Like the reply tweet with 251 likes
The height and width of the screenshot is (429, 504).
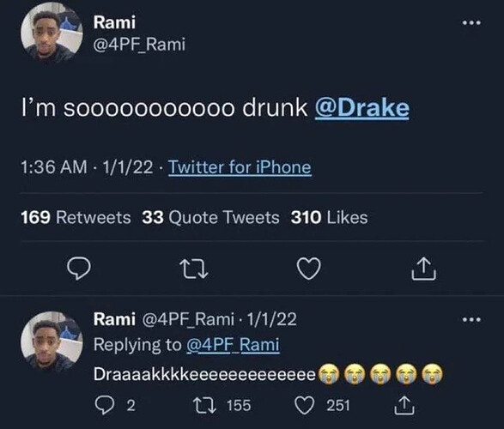(x=322, y=405)
